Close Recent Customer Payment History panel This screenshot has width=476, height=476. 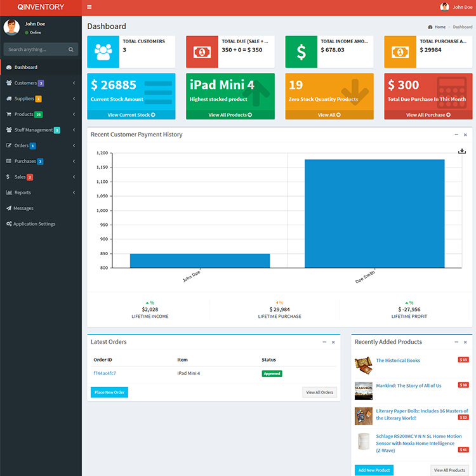coord(465,135)
